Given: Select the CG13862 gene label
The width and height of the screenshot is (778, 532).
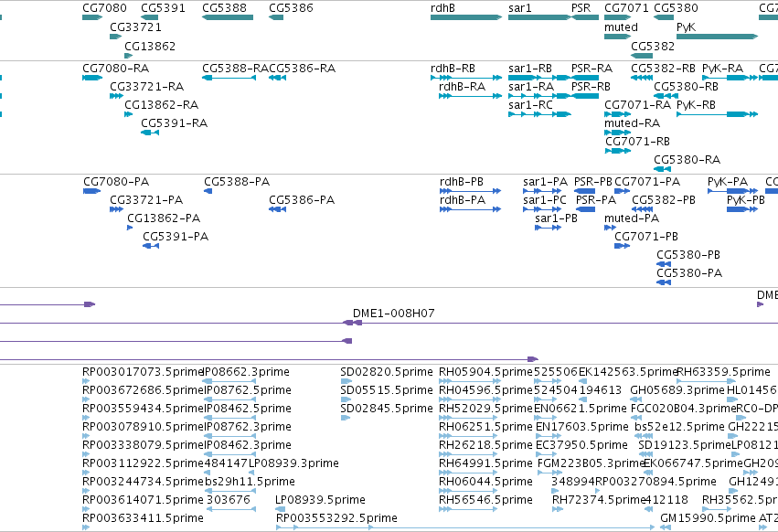Looking at the screenshot, I should tap(150, 46).
